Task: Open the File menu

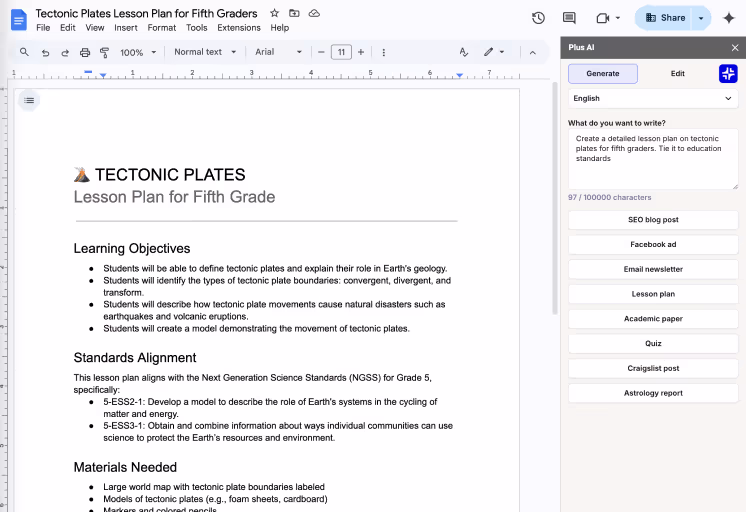Action: [43, 28]
